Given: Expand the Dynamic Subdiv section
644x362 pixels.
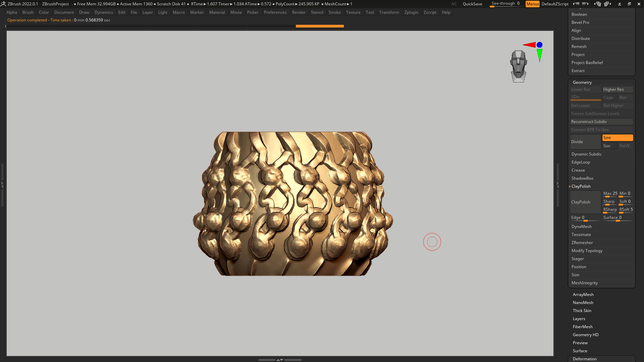Looking at the screenshot, I should (586, 154).
